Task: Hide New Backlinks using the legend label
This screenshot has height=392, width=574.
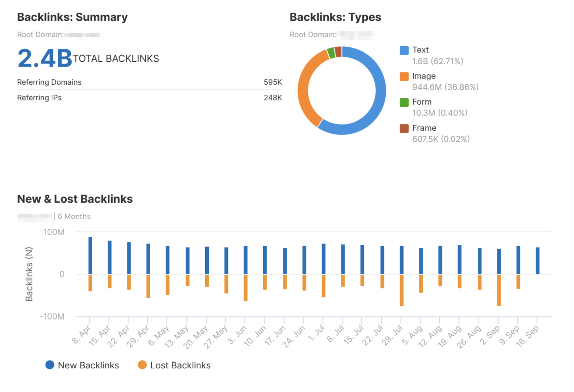Action: [88, 365]
